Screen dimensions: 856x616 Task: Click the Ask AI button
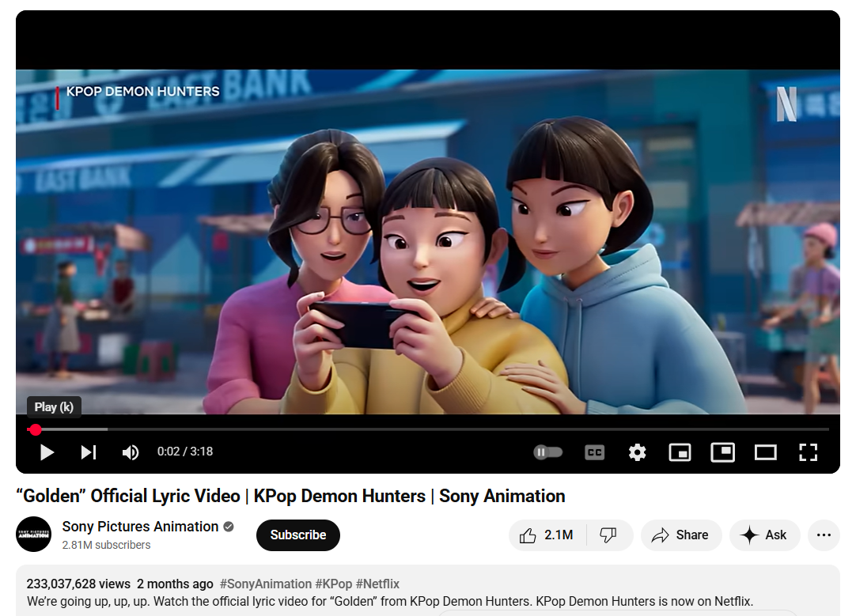pos(765,535)
